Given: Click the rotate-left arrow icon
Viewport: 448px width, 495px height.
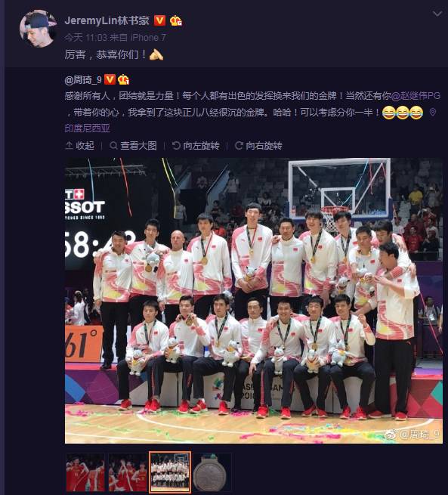Looking at the screenshot, I should (x=176, y=146).
